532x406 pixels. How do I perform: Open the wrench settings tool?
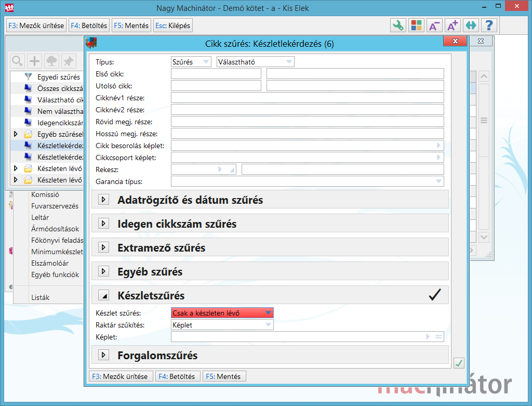click(x=398, y=25)
